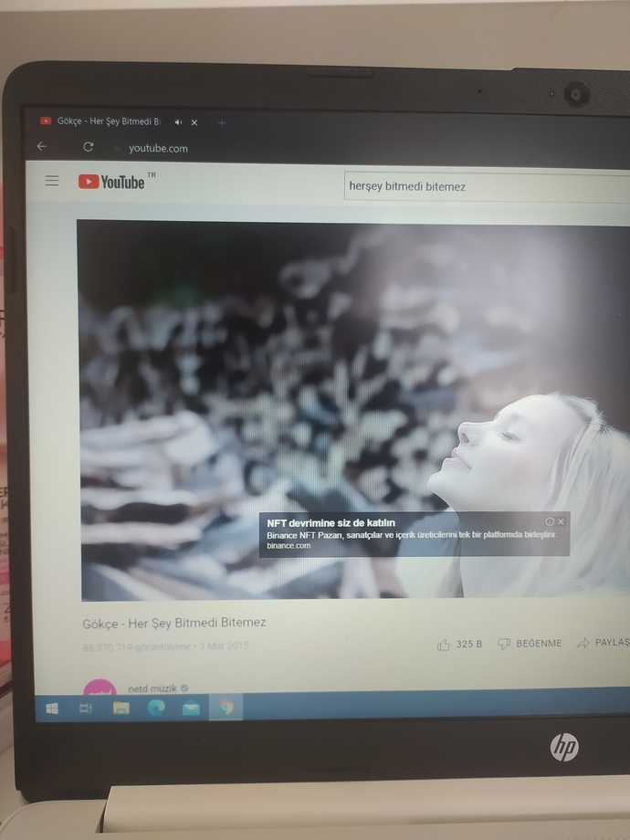Visit binance.com link in ad

pyautogui.click(x=289, y=545)
